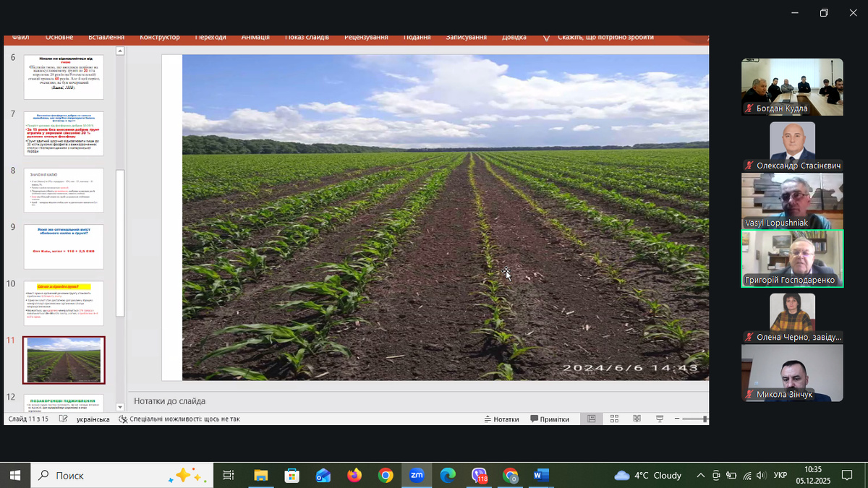Switch to Normal view in status bar
Screen dimensions: 868x488
tap(591, 419)
